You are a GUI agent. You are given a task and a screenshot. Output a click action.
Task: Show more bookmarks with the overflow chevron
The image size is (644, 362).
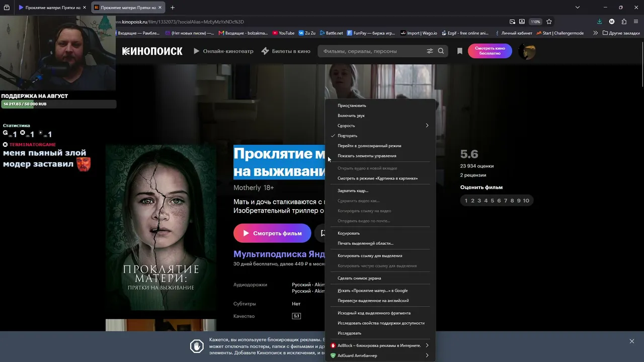[596, 33]
